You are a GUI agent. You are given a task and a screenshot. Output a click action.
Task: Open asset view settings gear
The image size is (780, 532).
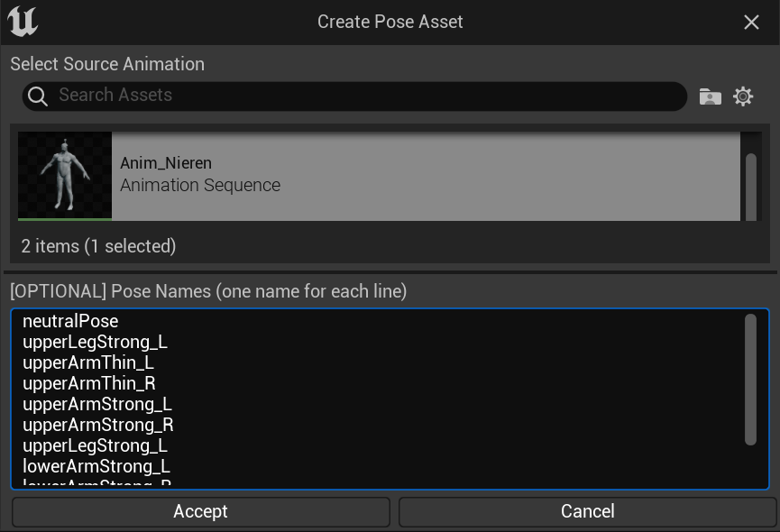743,96
